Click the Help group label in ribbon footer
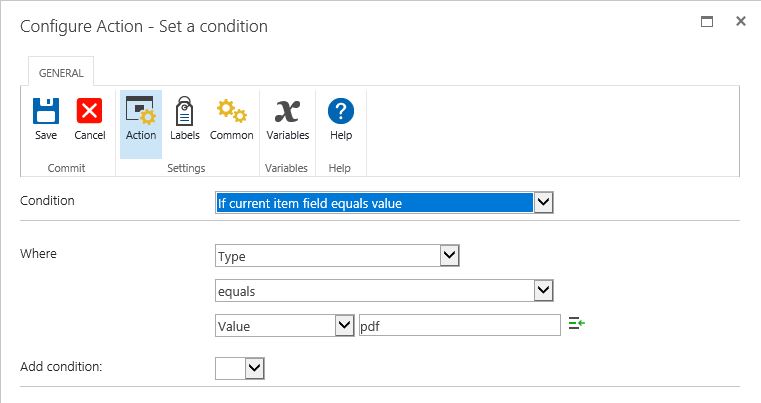Viewport: 761px width, 403px height. click(339, 168)
